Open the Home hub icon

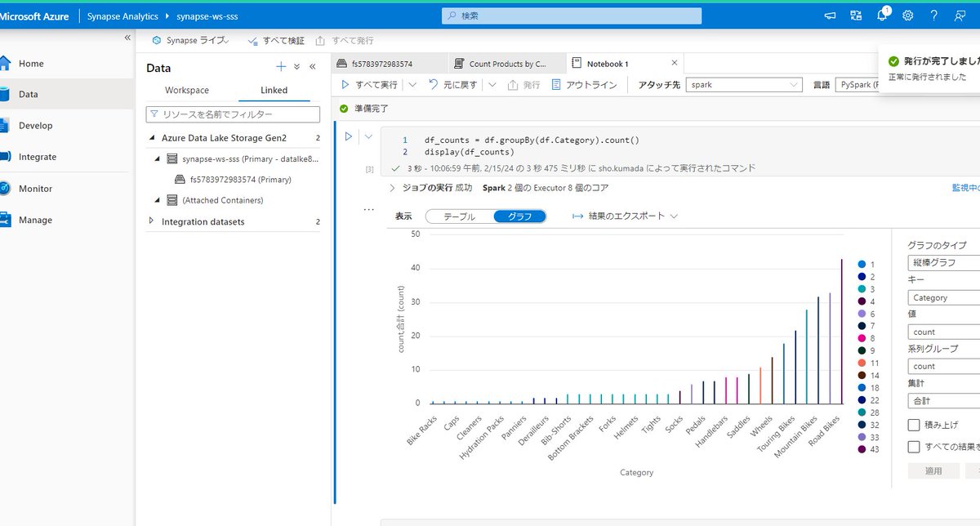(x=5, y=63)
